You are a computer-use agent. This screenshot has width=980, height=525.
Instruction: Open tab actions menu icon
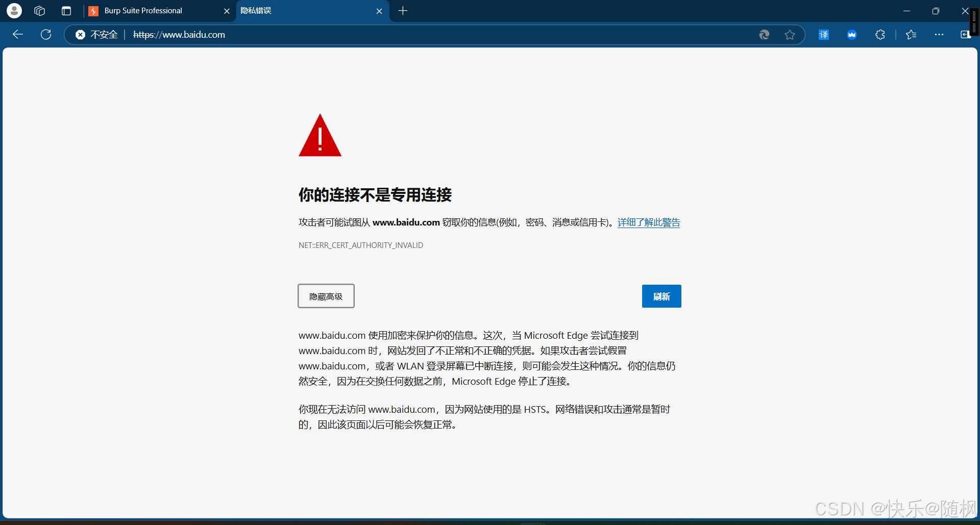coord(66,11)
